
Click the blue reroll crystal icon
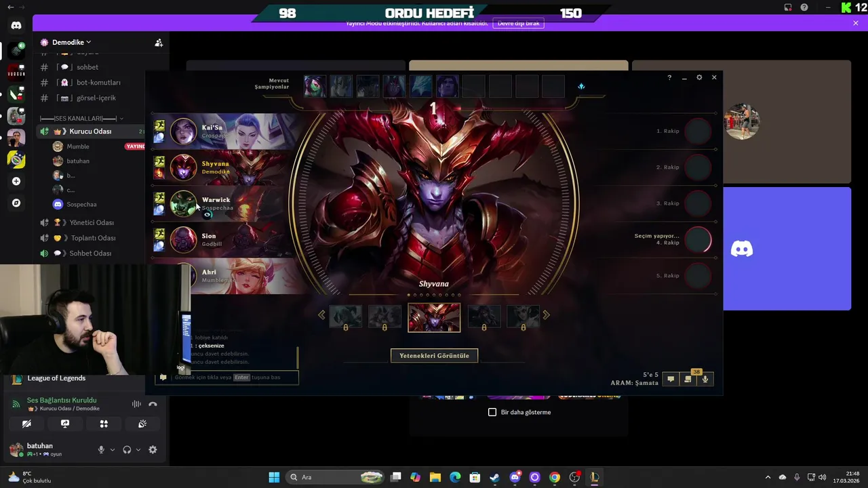coord(581,86)
